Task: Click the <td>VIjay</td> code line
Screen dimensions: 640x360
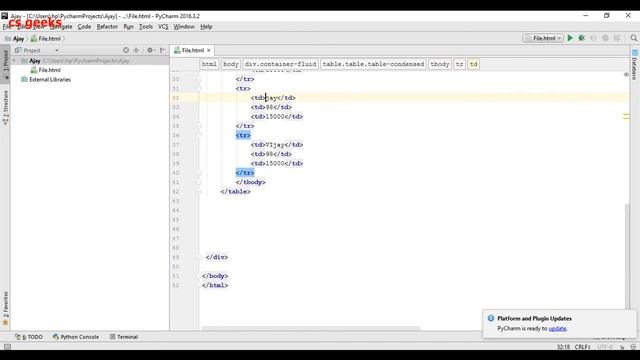Action: (x=277, y=144)
